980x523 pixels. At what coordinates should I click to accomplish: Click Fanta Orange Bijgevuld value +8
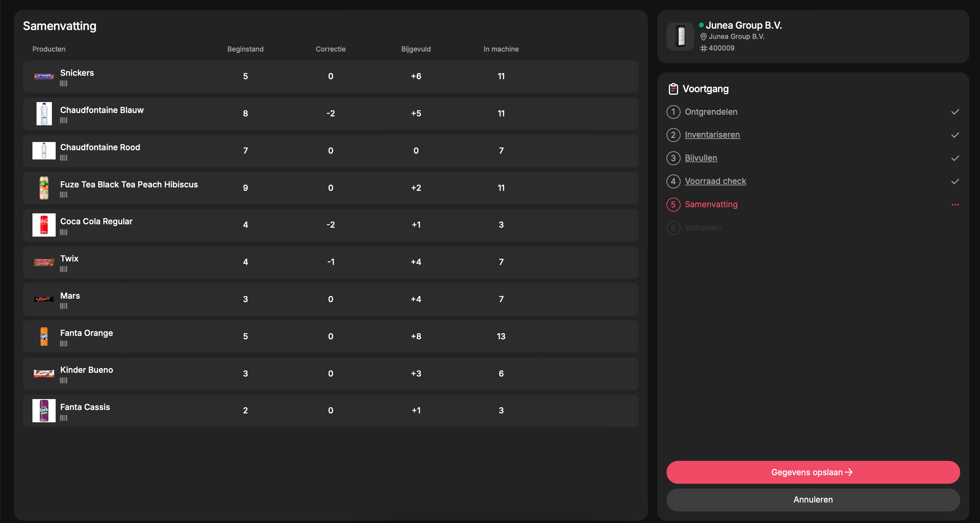click(x=416, y=337)
